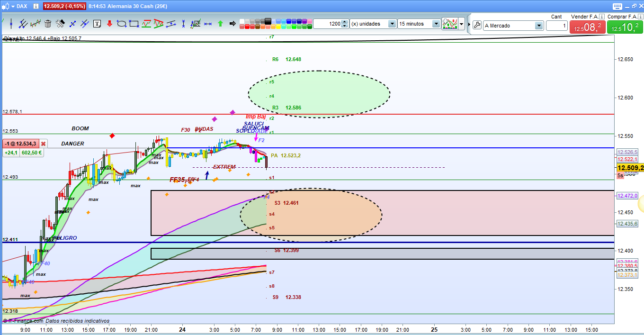Expand the A Mercado order type dropdown
This screenshot has width=644, height=335.
pos(539,26)
